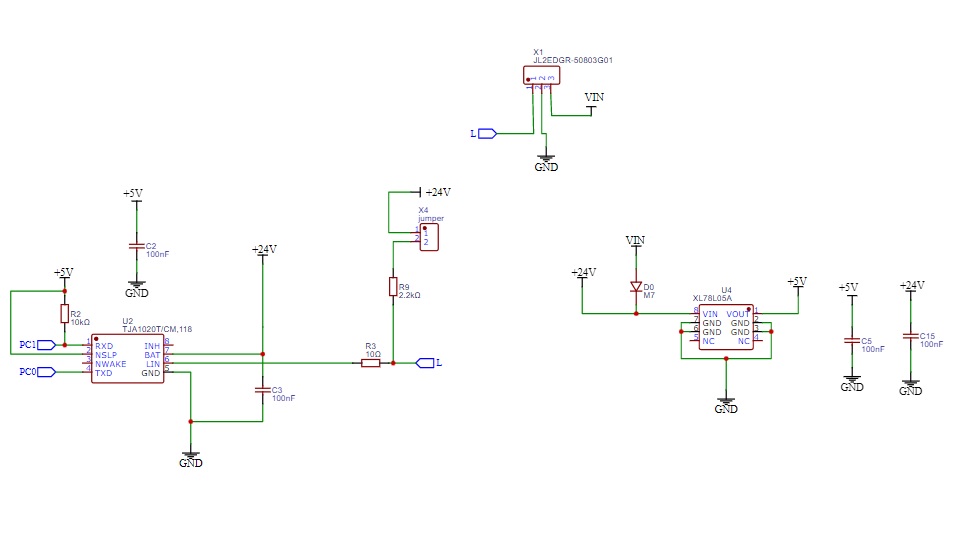Image resolution: width=970 pixels, height=540 pixels.
Task: Click GND symbol below U2 chip
Action: 191,459
